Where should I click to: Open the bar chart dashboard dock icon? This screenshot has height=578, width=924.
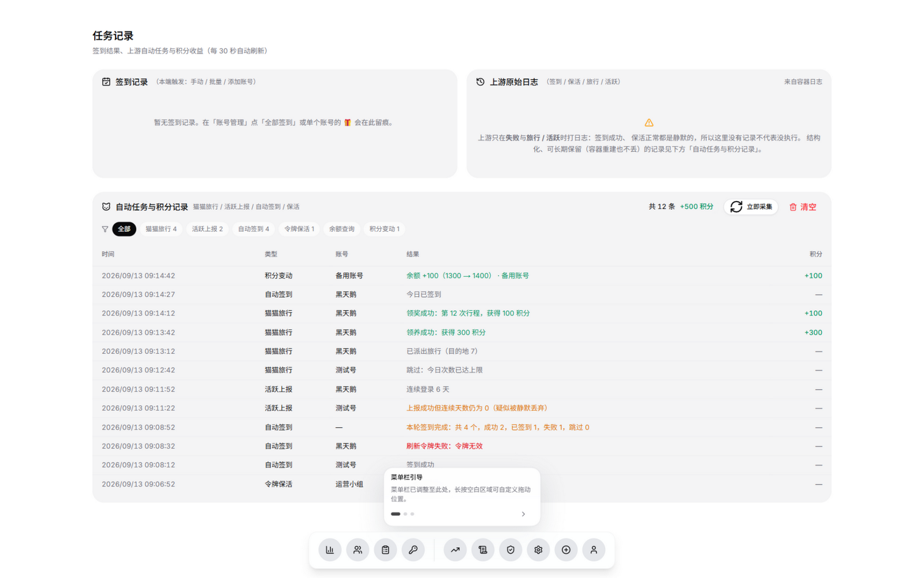[x=330, y=550]
